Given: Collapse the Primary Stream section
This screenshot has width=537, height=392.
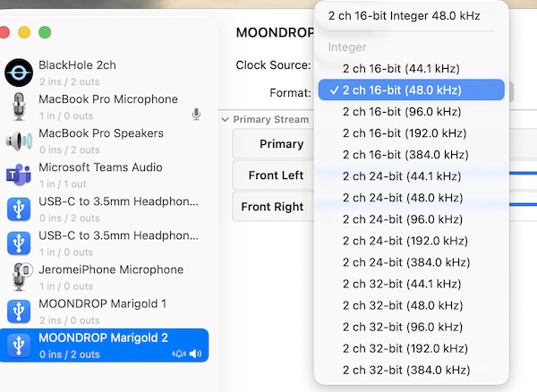Looking at the screenshot, I should coord(225,120).
